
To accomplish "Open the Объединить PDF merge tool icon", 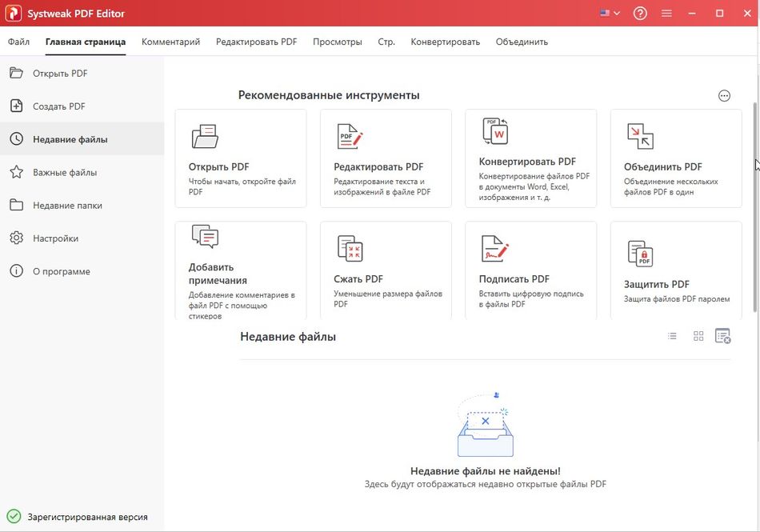I will pyautogui.click(x=639, y=135).
